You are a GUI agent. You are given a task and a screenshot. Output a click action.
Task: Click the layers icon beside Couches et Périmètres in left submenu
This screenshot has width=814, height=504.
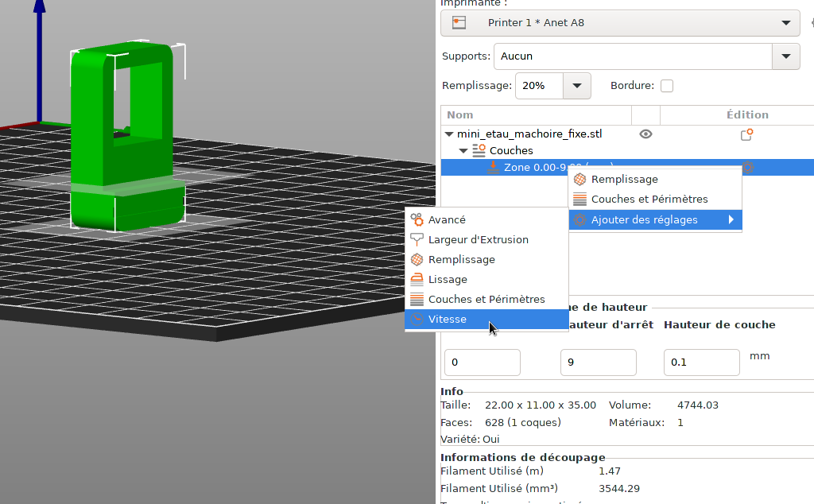pos(417,300)
